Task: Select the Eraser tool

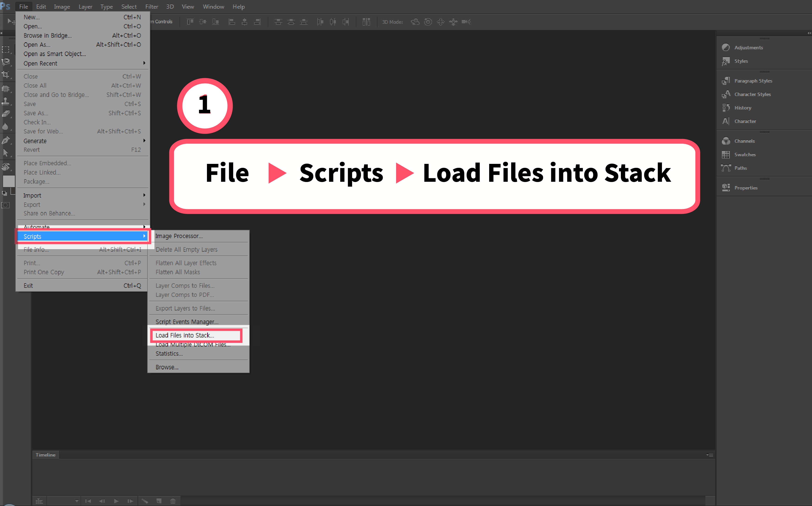Action: coord(6,114)
